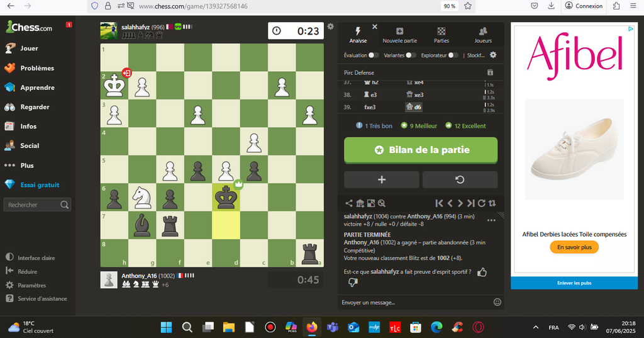Click the Essai gratuit link
The width and height of the screenshot is (644, 338).
[x=39, y=185]
